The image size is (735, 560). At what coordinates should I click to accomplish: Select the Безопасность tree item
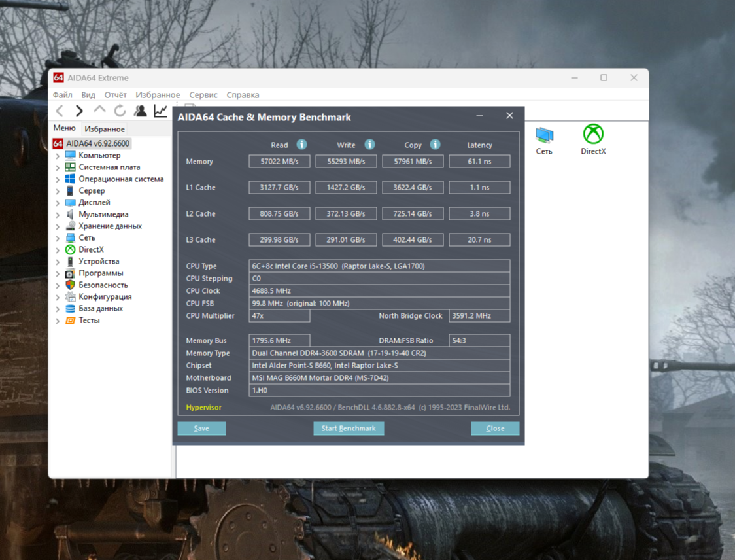(x=103, y=285)
